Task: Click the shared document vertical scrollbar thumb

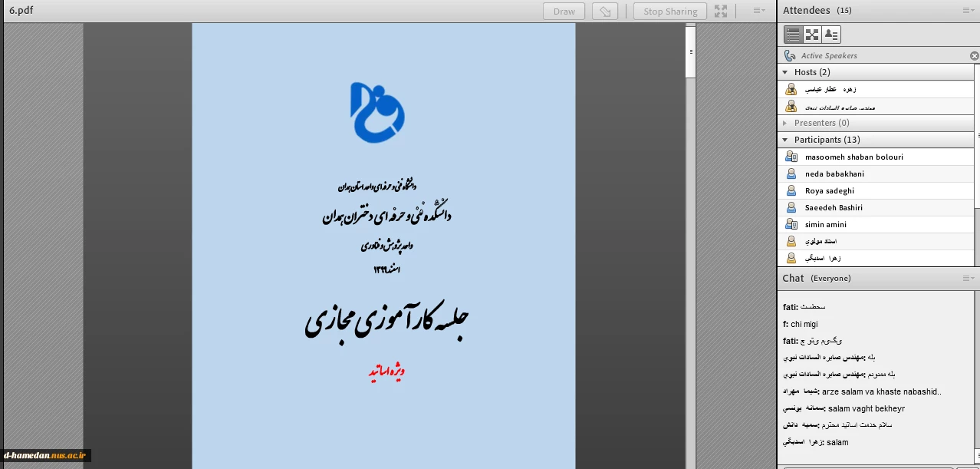Action: click(691, 51)
